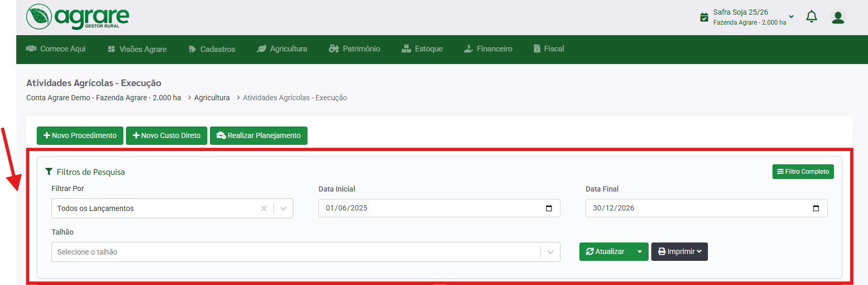Click the tractor icon beside Patrimônio
Viewport: 868px width, 285px height.
[x=334, y=49]
